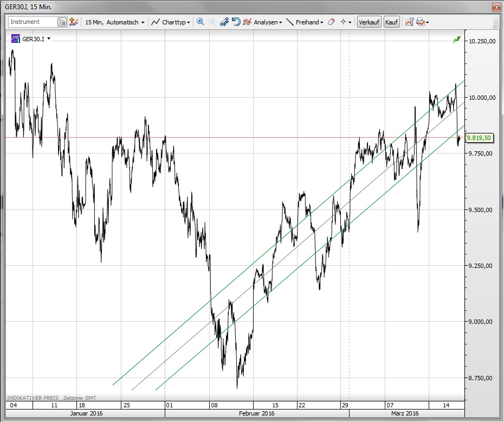Open the print chart dropdown
This screenshot has width=504, height=422.
pyautogui.click(x=423, y=22)
